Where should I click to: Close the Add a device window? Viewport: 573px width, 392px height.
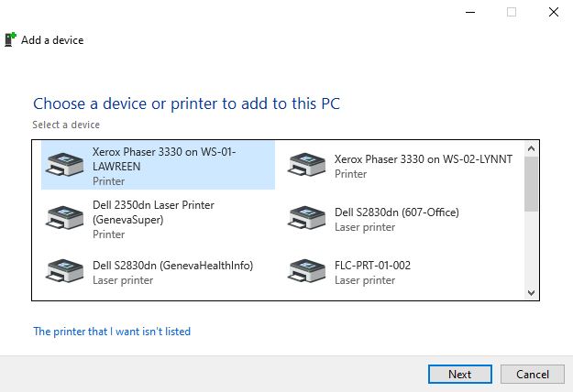[x=554, y=12]
